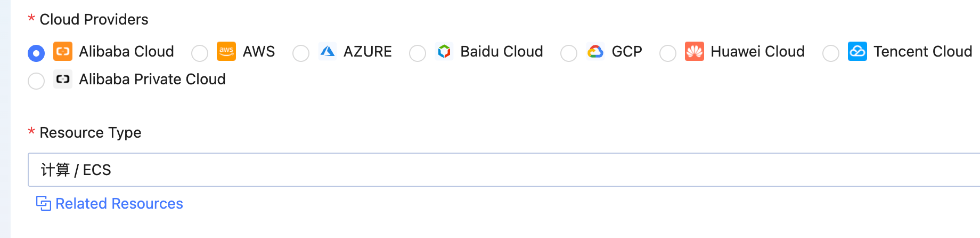Click the Azure logo icon
Image resolution: width=980 pixels, height=238 pixels.
(327, 52)
